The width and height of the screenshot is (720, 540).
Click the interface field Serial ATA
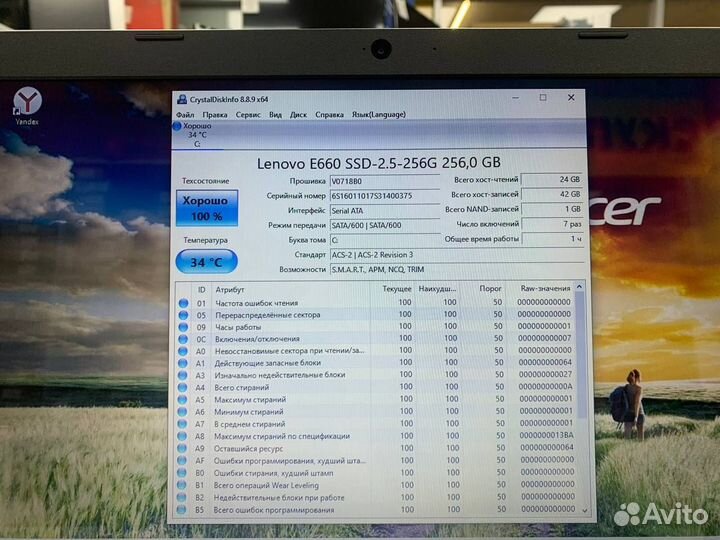point(384,210)
